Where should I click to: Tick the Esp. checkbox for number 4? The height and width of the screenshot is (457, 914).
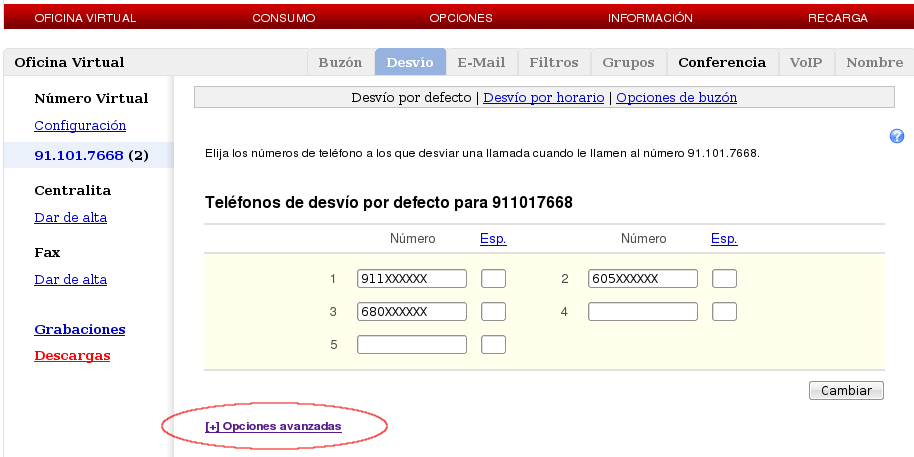click(724, 311)
